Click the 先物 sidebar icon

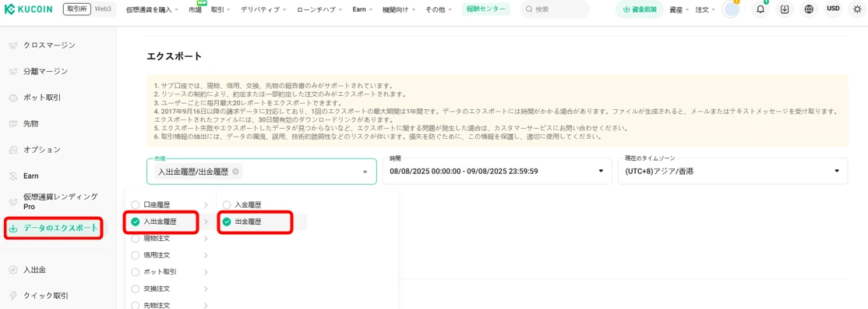point(13,124)
